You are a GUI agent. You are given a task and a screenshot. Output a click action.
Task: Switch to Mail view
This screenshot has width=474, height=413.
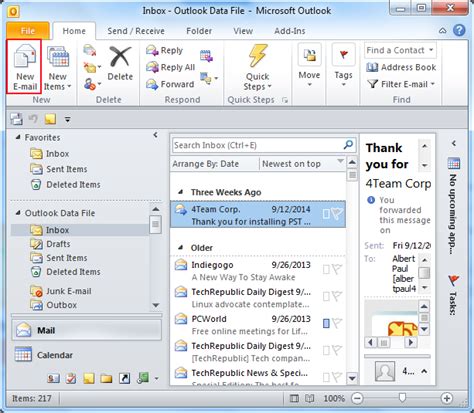87,330
